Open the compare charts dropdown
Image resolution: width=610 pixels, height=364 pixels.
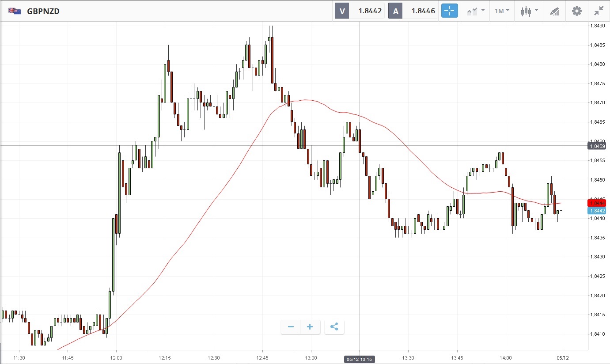(476, 11)
